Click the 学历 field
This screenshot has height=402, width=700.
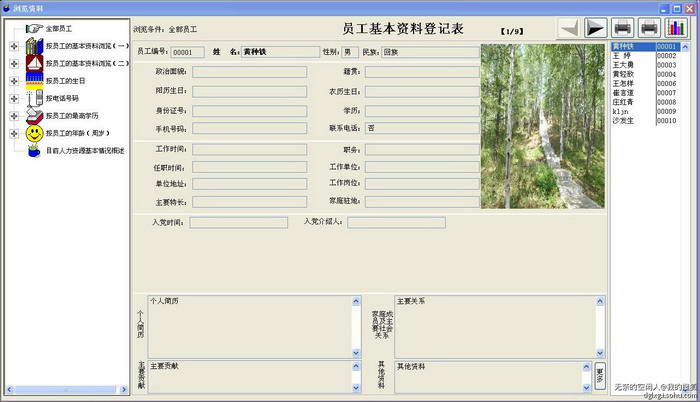[422, 111]
